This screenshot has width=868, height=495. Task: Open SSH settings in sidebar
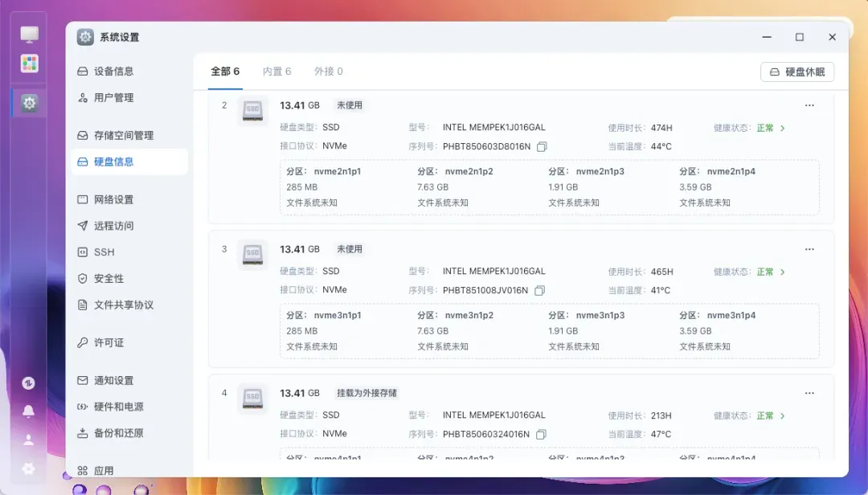[x=104, y=252]
